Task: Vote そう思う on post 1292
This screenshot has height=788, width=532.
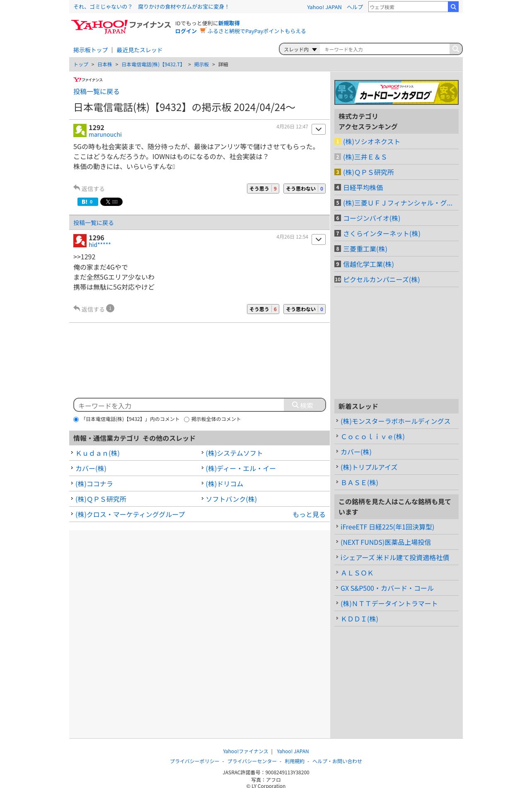Action: pos(263,189)
